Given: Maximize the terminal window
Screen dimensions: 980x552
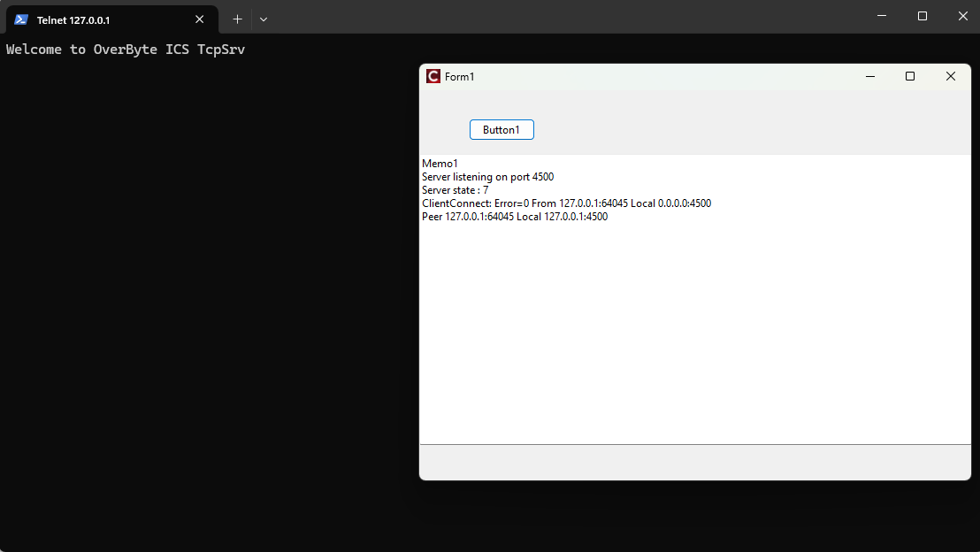Looking at the screenshot, I should pos(923,16).
